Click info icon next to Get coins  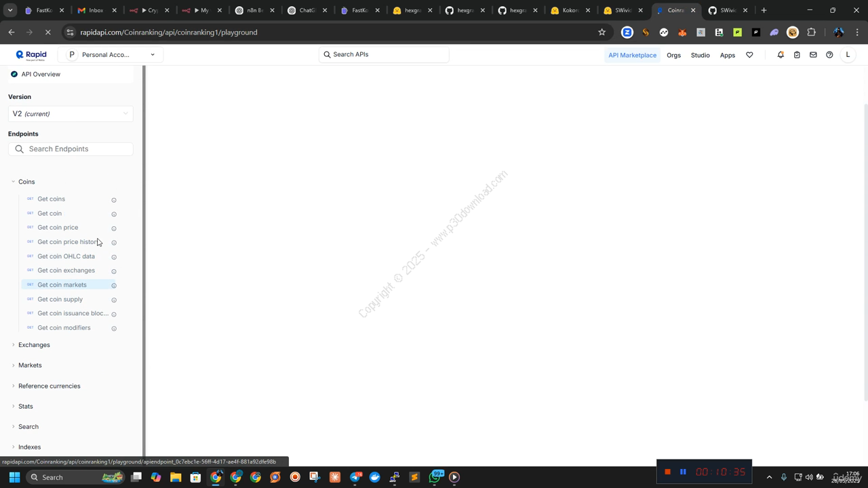114,200
